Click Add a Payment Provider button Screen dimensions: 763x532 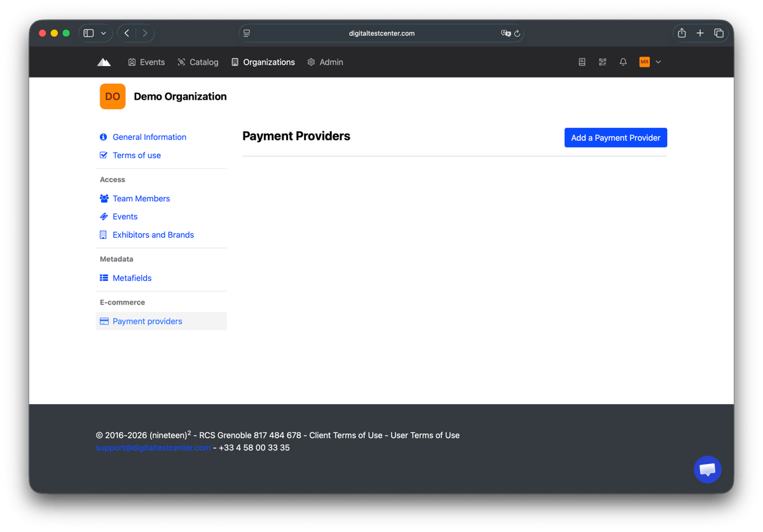tap(615, 138)
